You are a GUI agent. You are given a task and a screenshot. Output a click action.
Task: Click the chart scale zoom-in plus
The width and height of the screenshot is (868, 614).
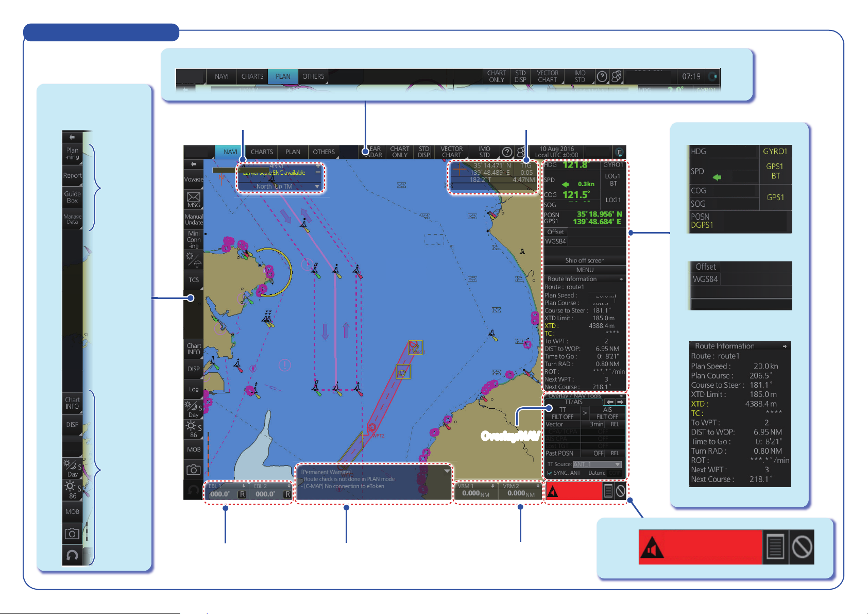[x=317, y=166]
